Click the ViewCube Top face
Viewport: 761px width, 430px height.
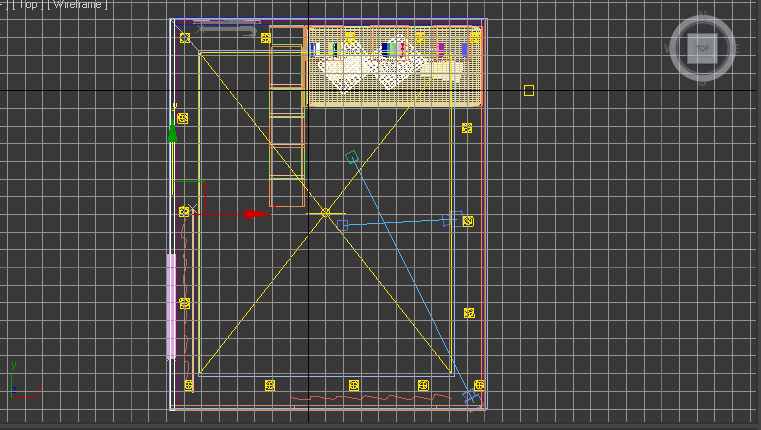pyautogui.click(x=702, y=48)
